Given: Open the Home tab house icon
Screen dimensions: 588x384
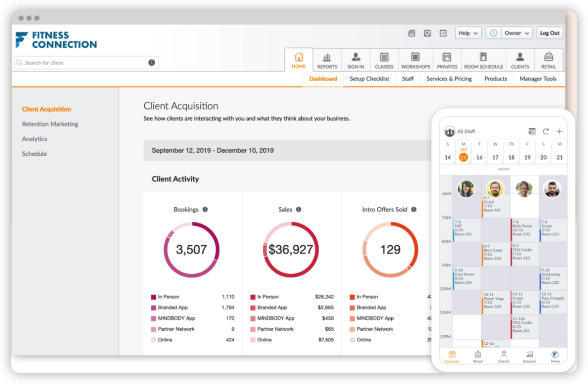Looking at the screenshot, I should pyautogui.click(x=299, y=57).
